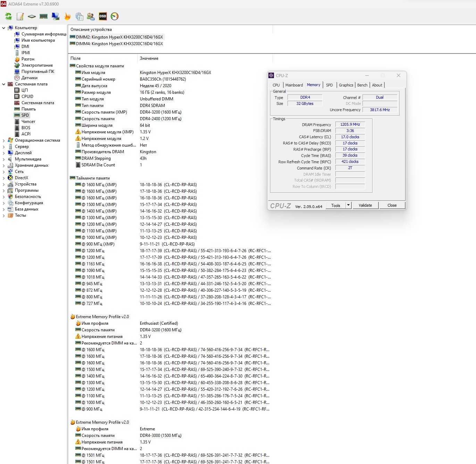Open the Mainboard tab in CPU-Z
Image resolution: width=476 pixels, height=464 pixels.
click(x=294, y=85)
